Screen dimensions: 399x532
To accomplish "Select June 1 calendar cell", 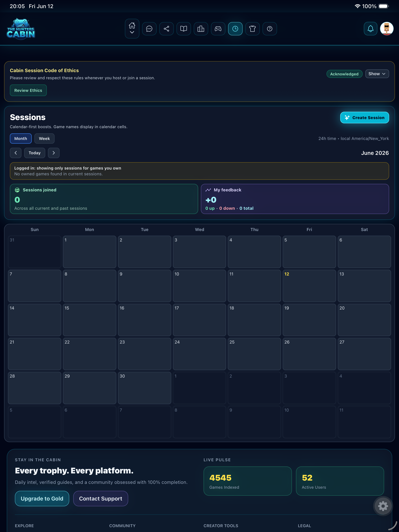I will pos(90,252).
